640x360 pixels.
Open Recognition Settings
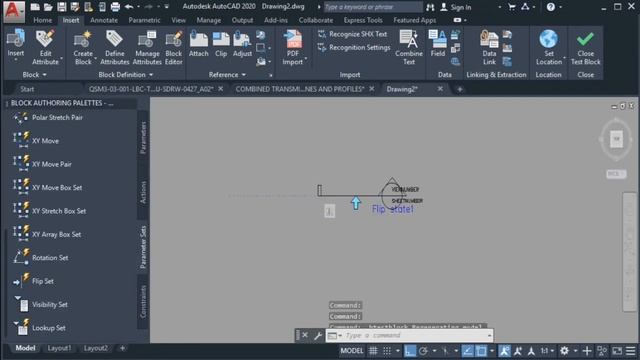pos(354,48)
